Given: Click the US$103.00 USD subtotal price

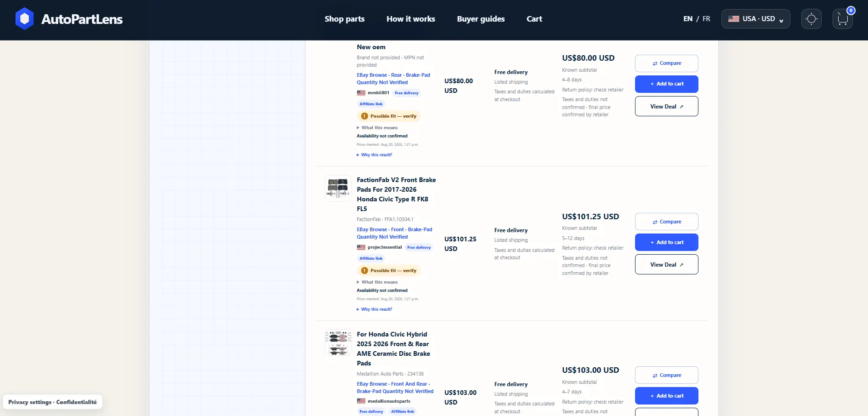Looking at the screenshot, I should click(x=590, y=370).
